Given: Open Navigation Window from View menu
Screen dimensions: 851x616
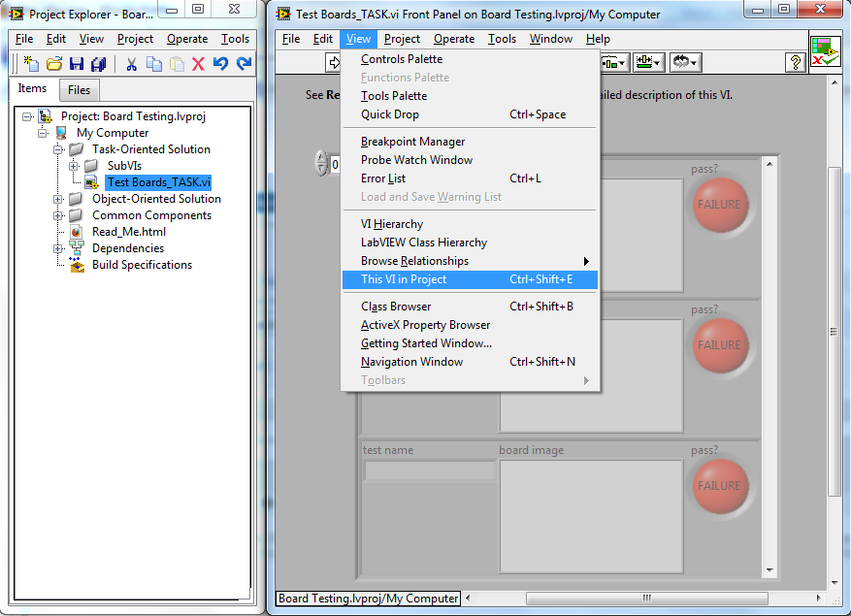Looking at the screenshot, I should (470, 362).
